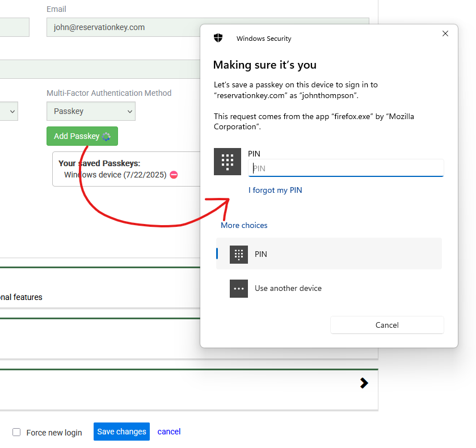Choose the Use another device option
The height and width of the screenshot is (448, 476).
[329, 288]
